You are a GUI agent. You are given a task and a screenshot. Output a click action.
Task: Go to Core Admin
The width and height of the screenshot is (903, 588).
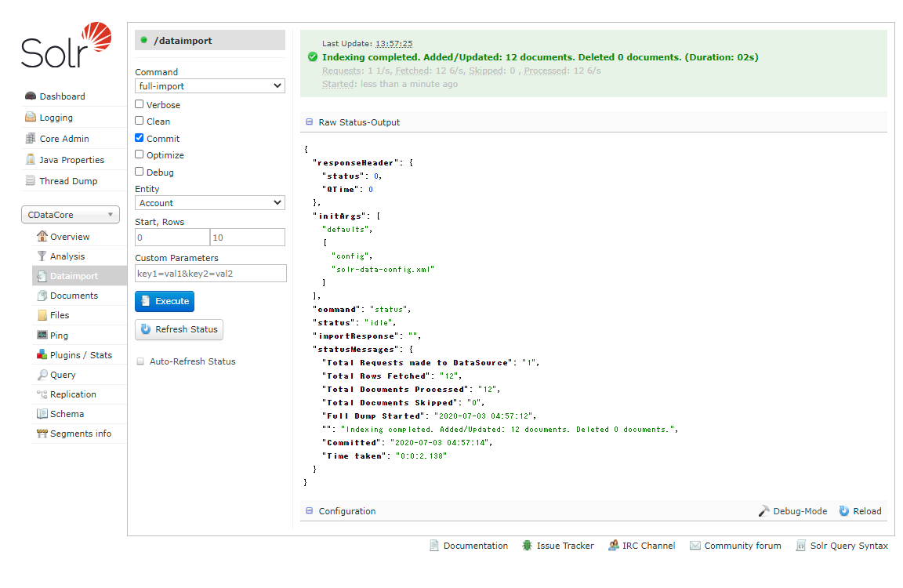click(64, 139)
